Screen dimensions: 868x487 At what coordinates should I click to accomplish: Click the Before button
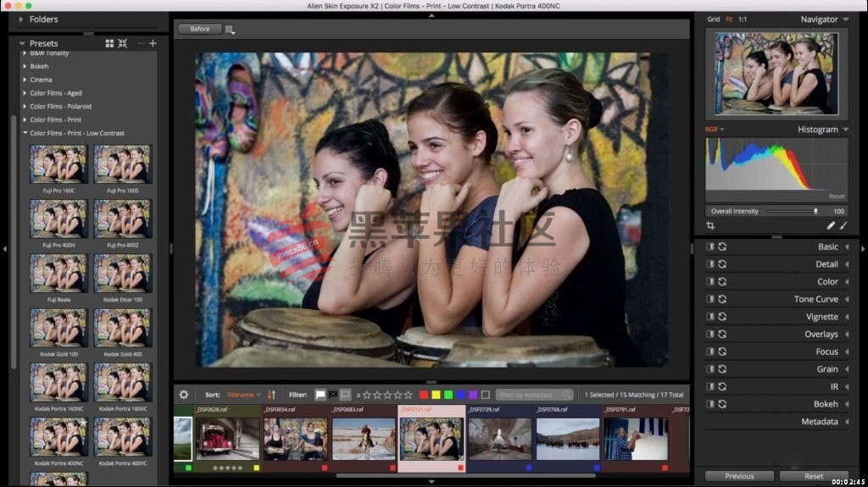coord(200,29)
